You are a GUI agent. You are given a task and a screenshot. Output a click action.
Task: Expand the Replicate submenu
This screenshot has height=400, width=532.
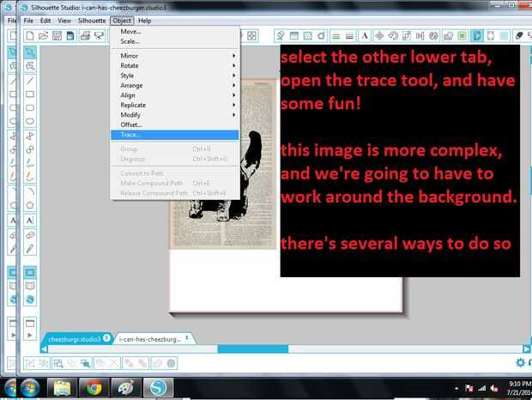pyautogui.click(x=175, y=105)
